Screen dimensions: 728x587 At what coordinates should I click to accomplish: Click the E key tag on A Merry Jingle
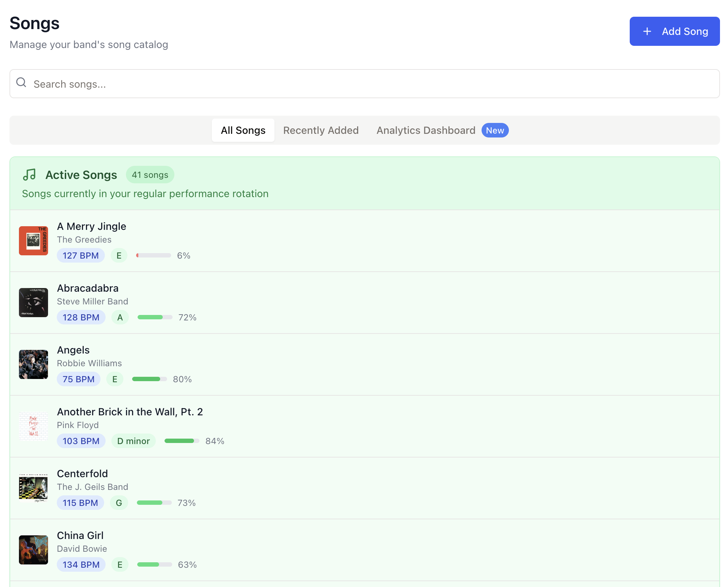coord(119,255)
